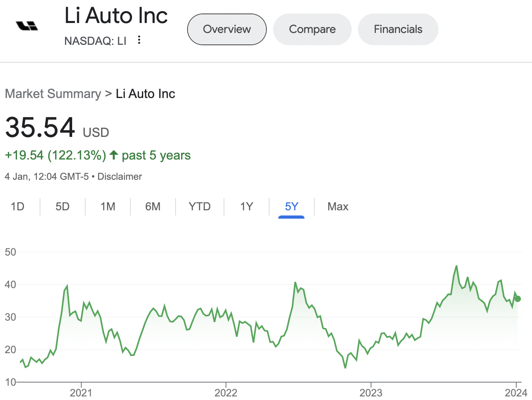Screen dimensions: 532x400
Task: Show the 6M chart range
Action: point(153,206)
